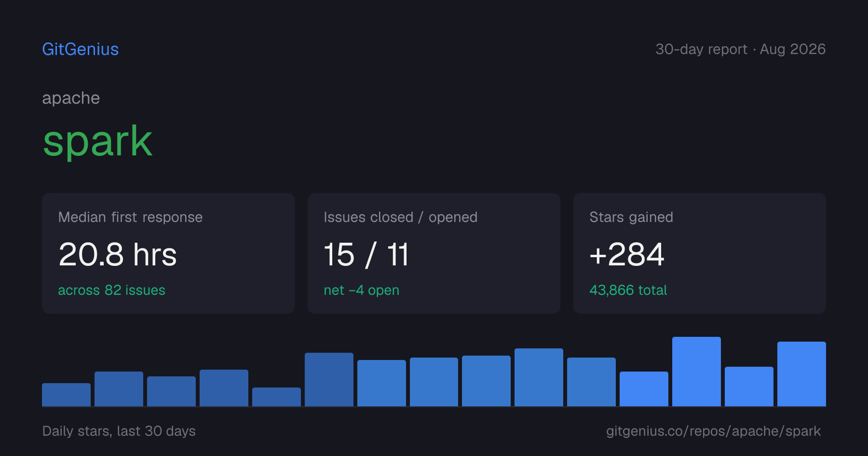Select the shortest bar in the daily stars chart
The image size is (868, 456).
point(276,397)
